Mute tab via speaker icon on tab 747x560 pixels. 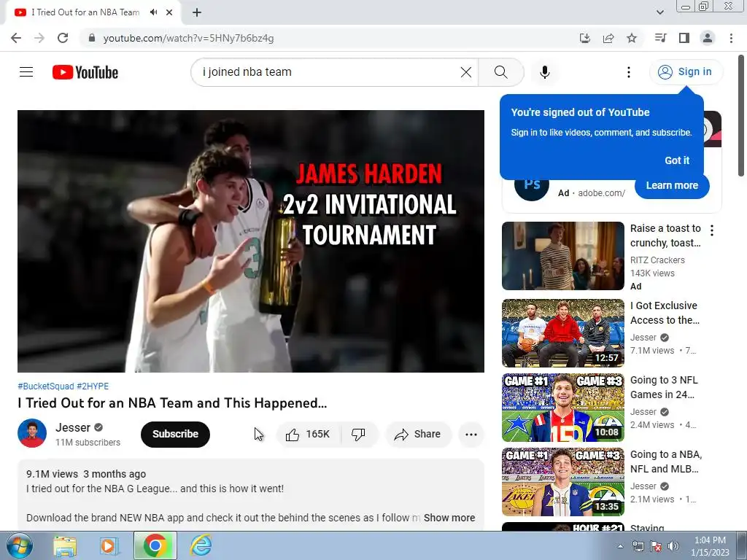[x=153, y=12]
